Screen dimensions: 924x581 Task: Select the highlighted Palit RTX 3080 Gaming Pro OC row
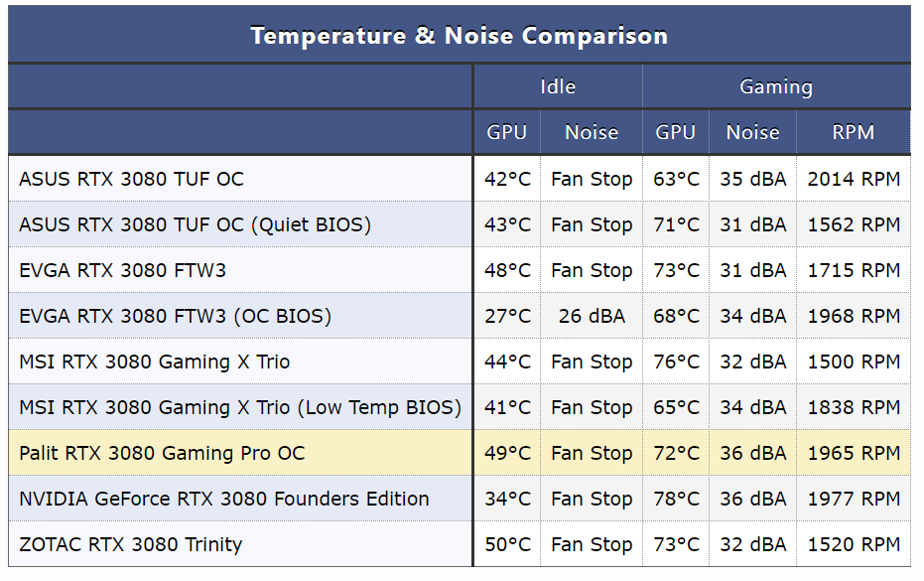click(162, 453)
